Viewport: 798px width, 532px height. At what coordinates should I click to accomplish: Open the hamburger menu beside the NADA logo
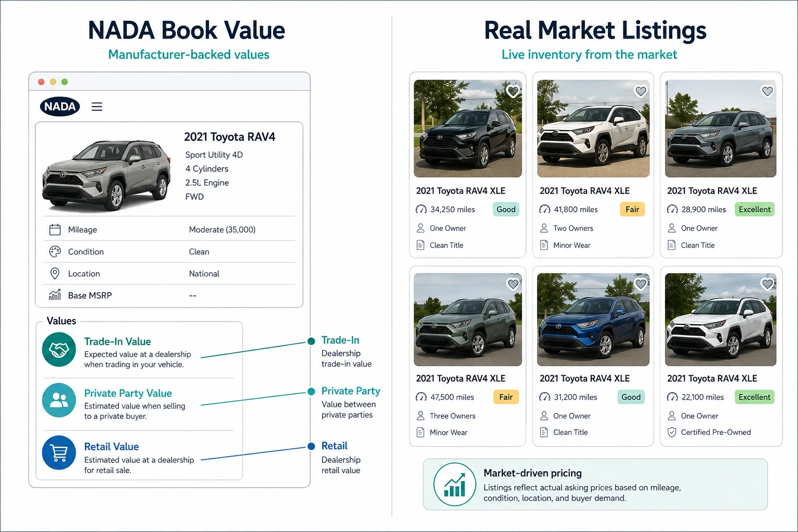coord(97,107)
